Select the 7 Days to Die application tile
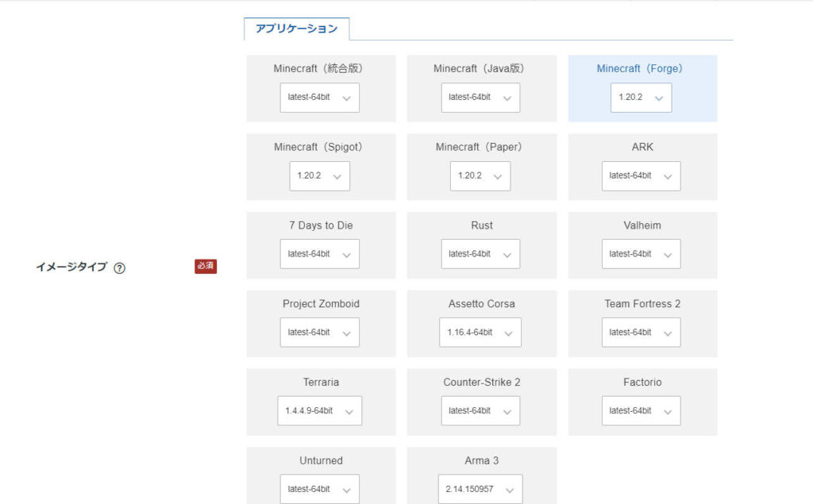This screenshot has width=813, height=504. click(321, 225)
